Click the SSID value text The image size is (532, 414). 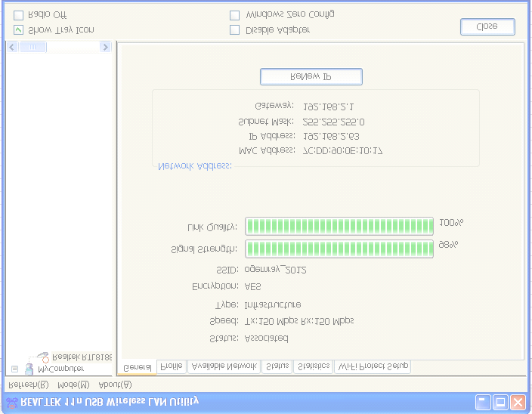pyautogui.click(x=276, y=270)
